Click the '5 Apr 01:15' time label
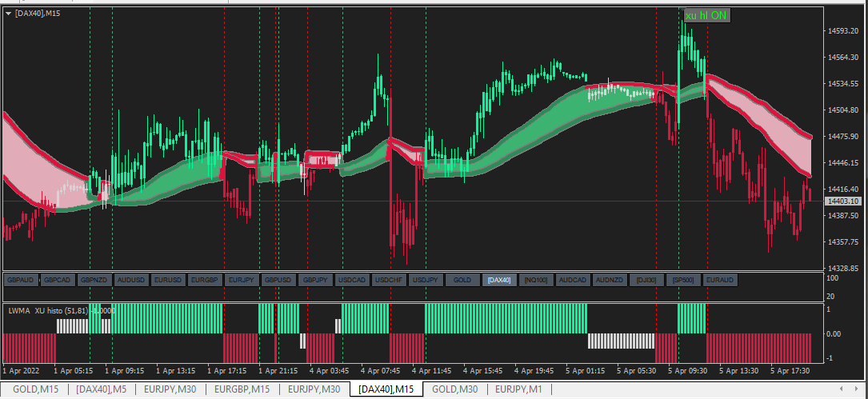The image size is (868, 399). coord(586,370)
